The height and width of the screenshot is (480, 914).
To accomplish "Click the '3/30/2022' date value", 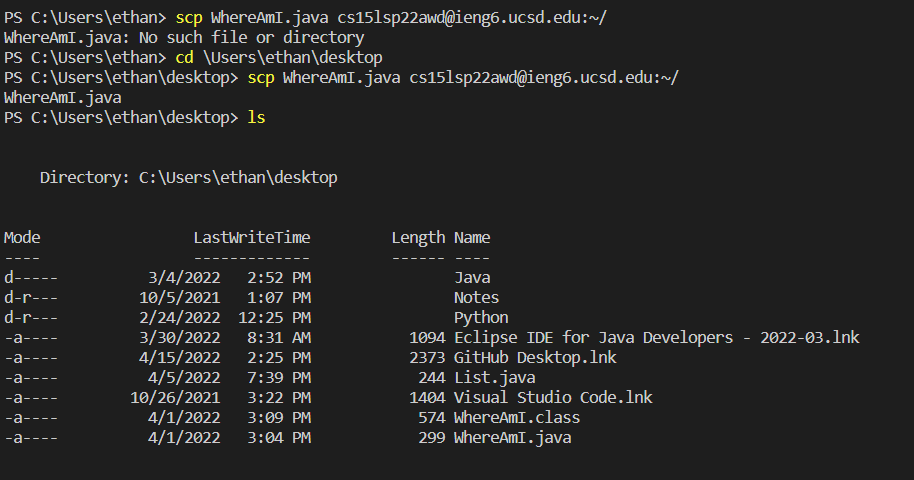I will point(180,338).
